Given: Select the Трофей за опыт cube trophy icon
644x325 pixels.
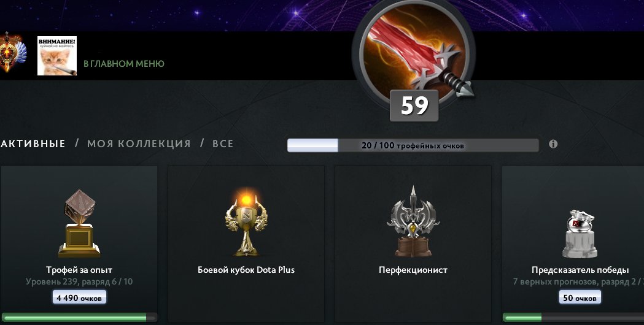Looking at the screenshot, I should [x=79, y=224].
